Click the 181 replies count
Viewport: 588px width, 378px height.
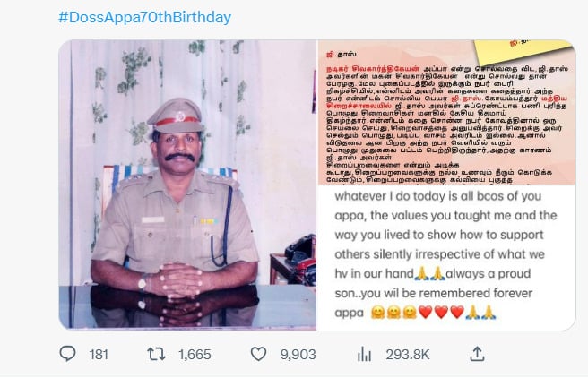pos(99,355)
